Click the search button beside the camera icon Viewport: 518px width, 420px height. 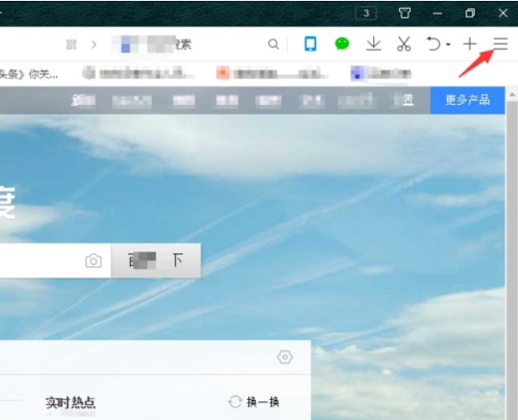coord(156,261)
